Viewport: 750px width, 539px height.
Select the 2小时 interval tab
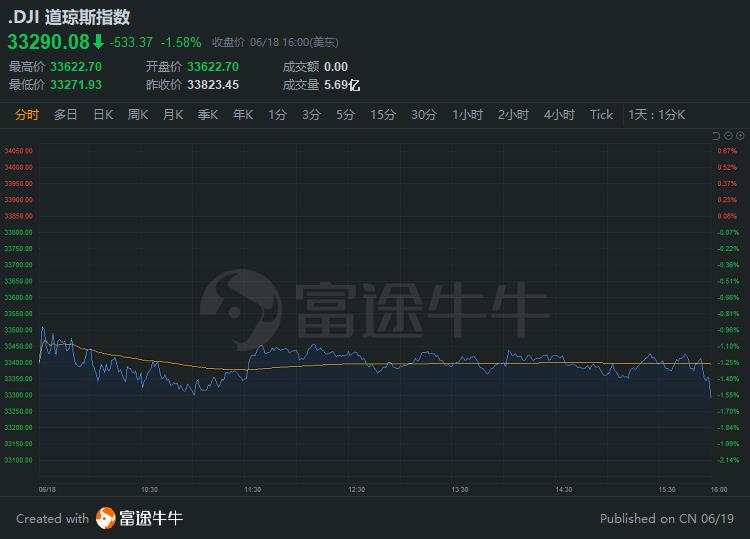[x=513, y=115]
